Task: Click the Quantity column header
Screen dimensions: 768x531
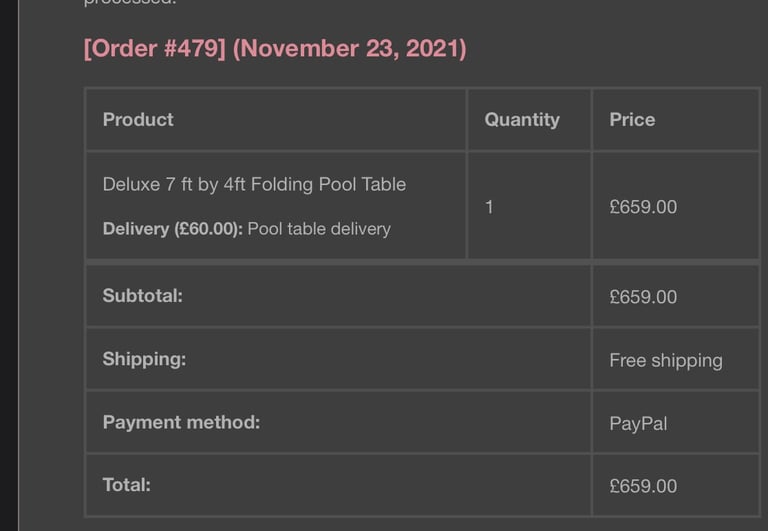Action: pyautogui.click(x=522, y=120)
